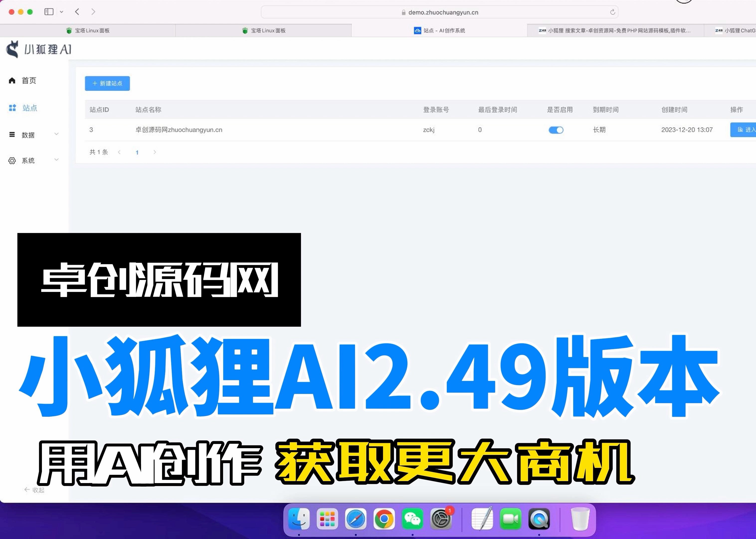Screen dimensions: 756x539
Task: Open Finder in the Dock
Action: [299, 519]
